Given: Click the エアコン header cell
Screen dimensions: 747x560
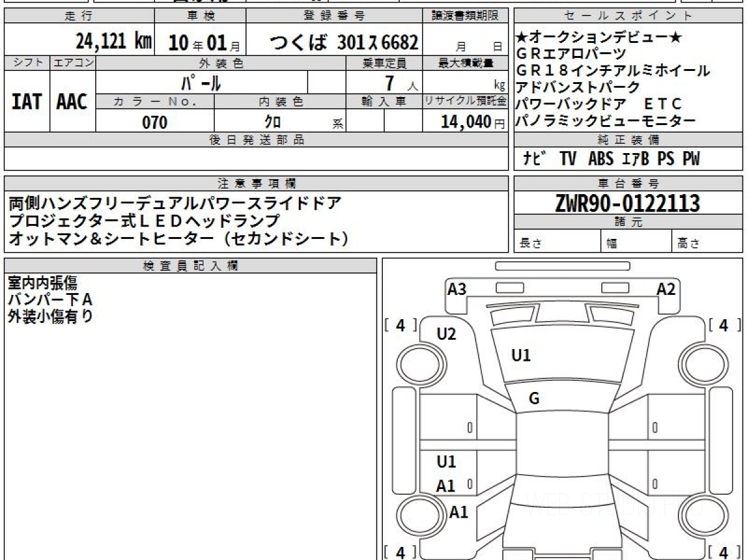Looking at the screenshot, I should pyautogui.click(x=73, y=63).
